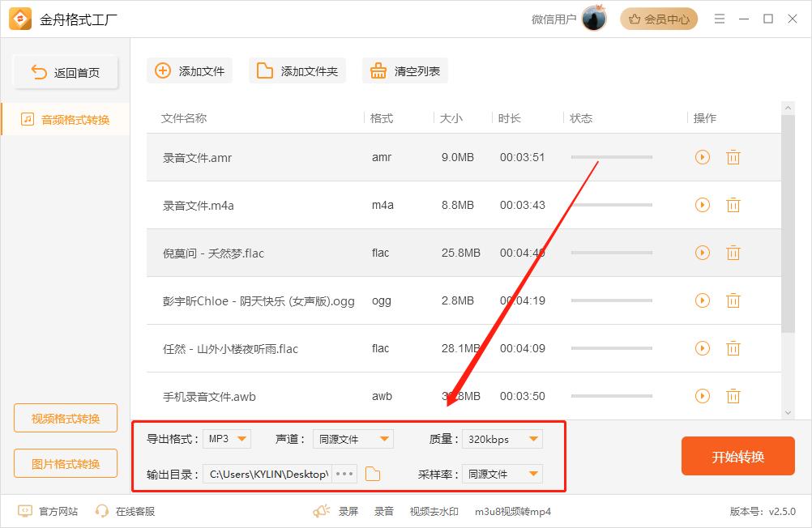Launch the 录音 audio recording tool
Screen dimensions: 812x528
[382, 513]
